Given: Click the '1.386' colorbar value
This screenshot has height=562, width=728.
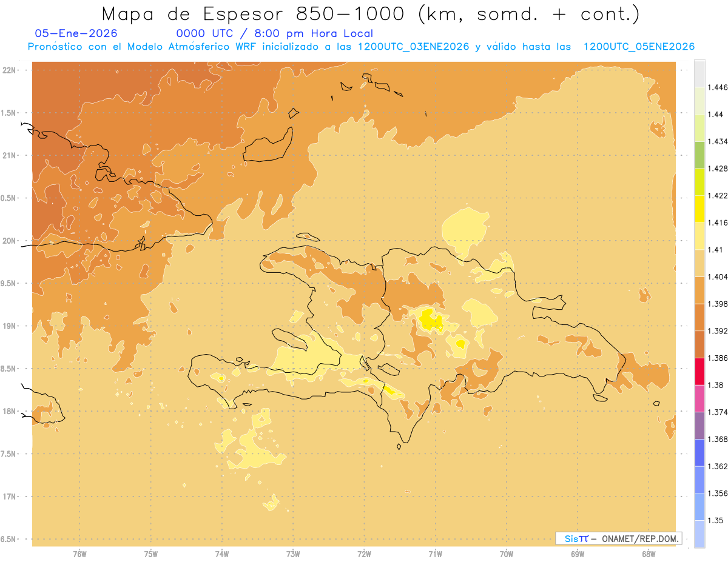Looking at the screenshot, I should pos(718,358).
